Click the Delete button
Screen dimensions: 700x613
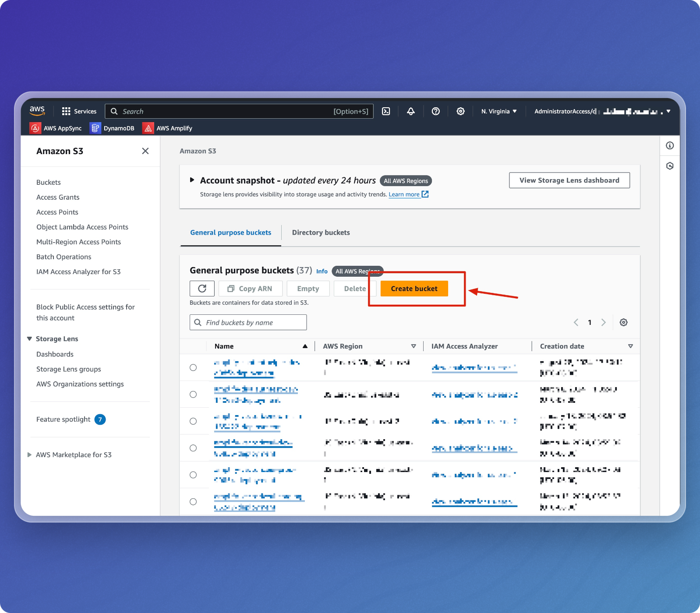355,289
